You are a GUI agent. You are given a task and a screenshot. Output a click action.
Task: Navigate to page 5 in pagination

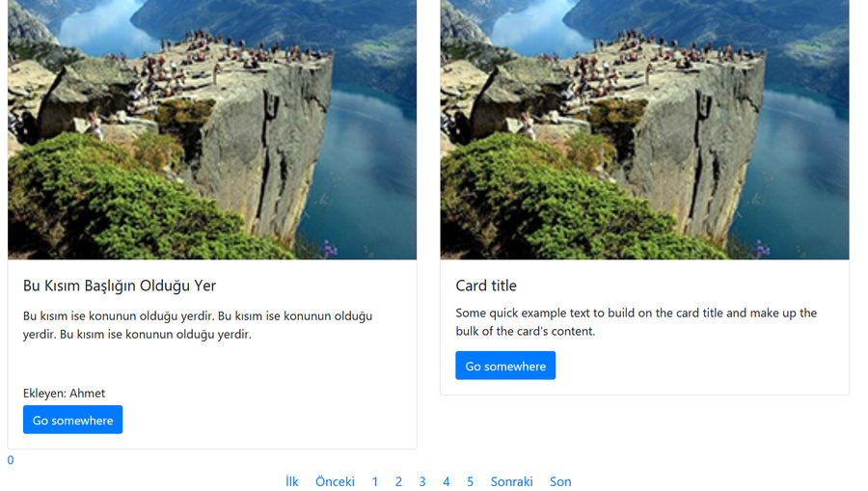pos(471,481)
